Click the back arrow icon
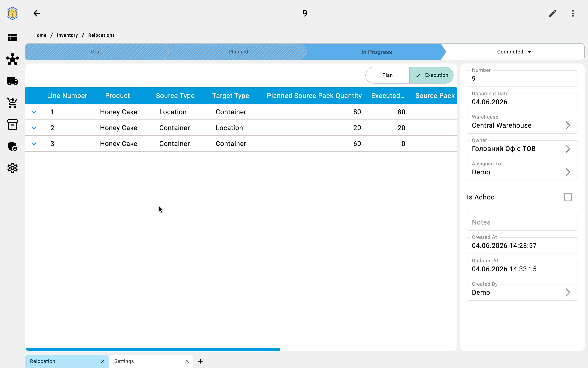 (x=37, y=13)
